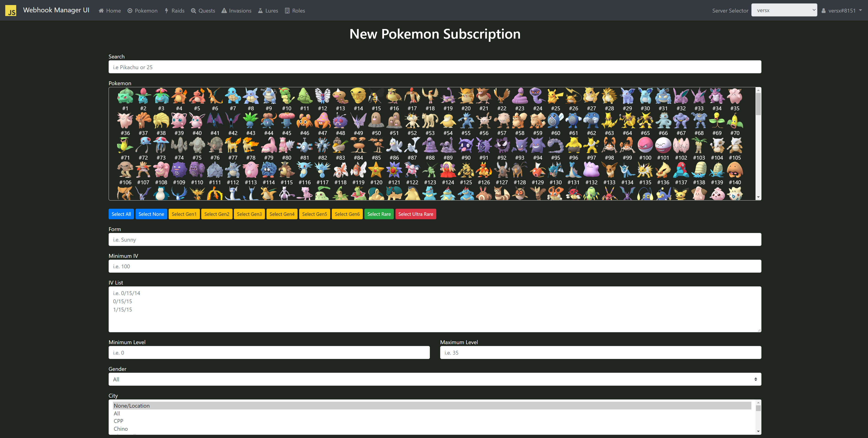The width and height of the screenshot is (868, 438).
Task: Go to the Lures page
Action: [268, 11]
